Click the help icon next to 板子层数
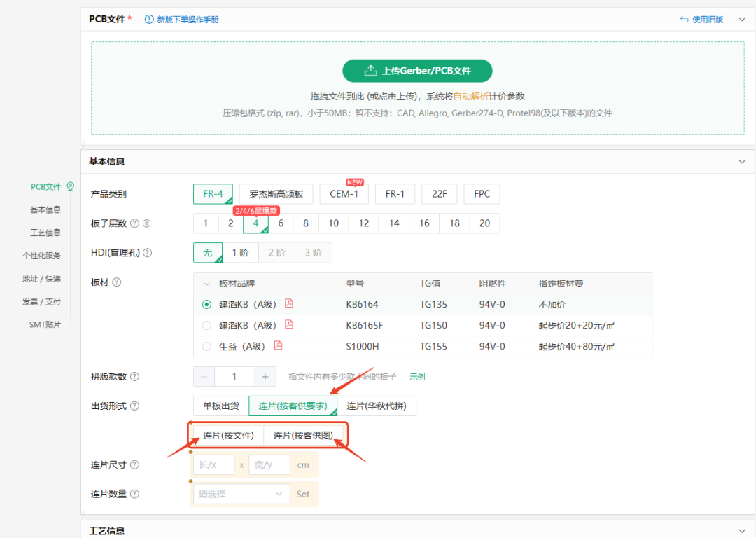756x538 pixels. [x=135, y=223]
